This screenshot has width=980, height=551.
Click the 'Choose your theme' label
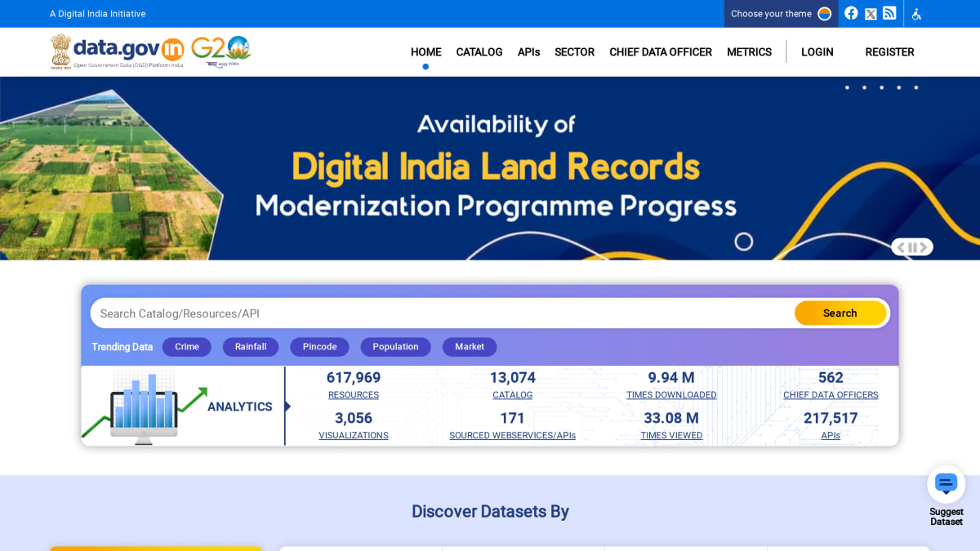tap(771, 14)
